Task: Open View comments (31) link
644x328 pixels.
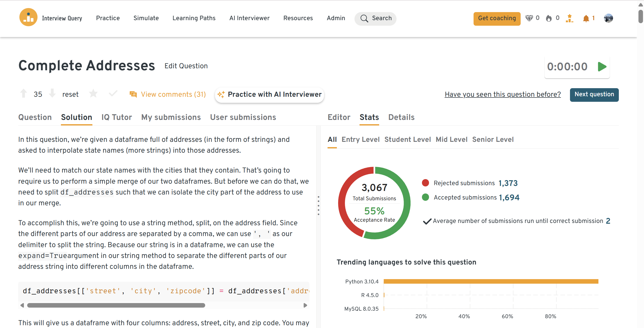Action: point(173,94)
